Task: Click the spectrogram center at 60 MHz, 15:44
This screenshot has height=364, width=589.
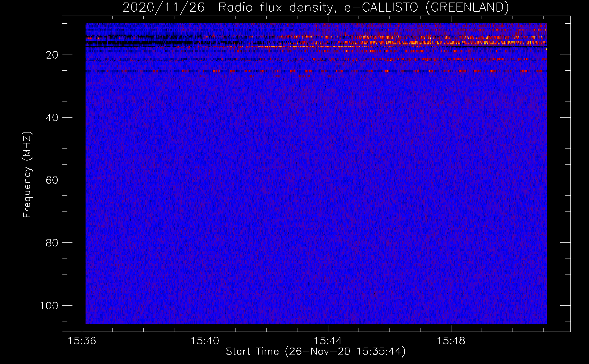Action: pyautogui.click(x=328, y=180)
